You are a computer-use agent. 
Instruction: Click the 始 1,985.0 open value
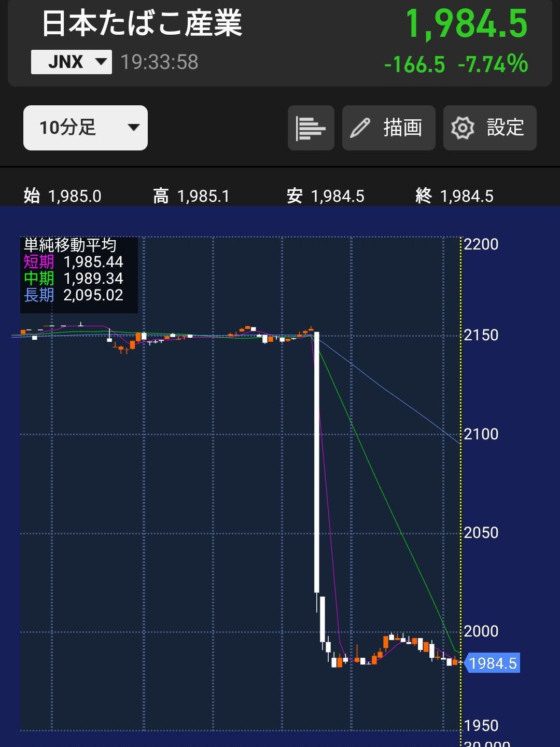coord(62,196)
